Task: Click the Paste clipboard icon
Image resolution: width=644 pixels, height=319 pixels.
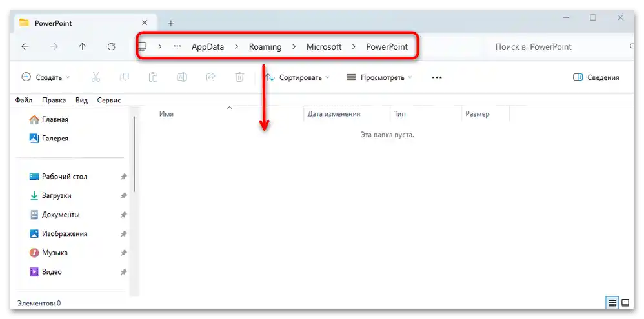Action: tap(153, 77)
